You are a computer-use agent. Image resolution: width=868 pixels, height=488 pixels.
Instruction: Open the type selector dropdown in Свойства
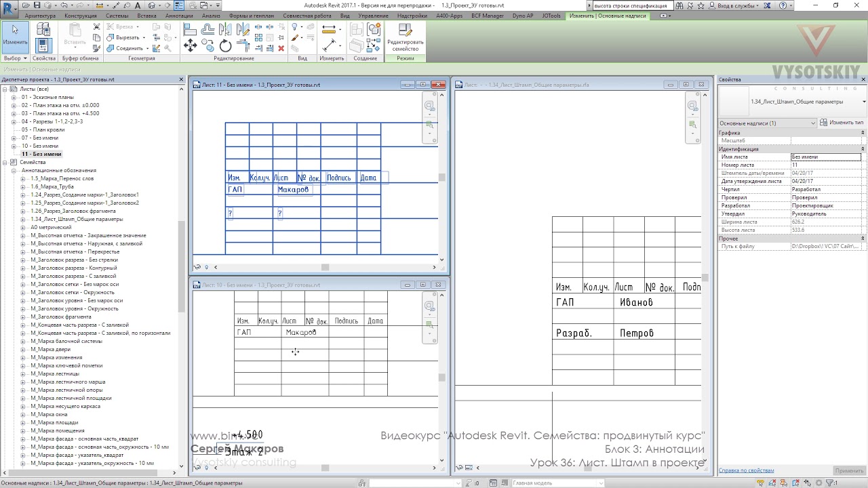pyautogui.click(x=864, y=102)
